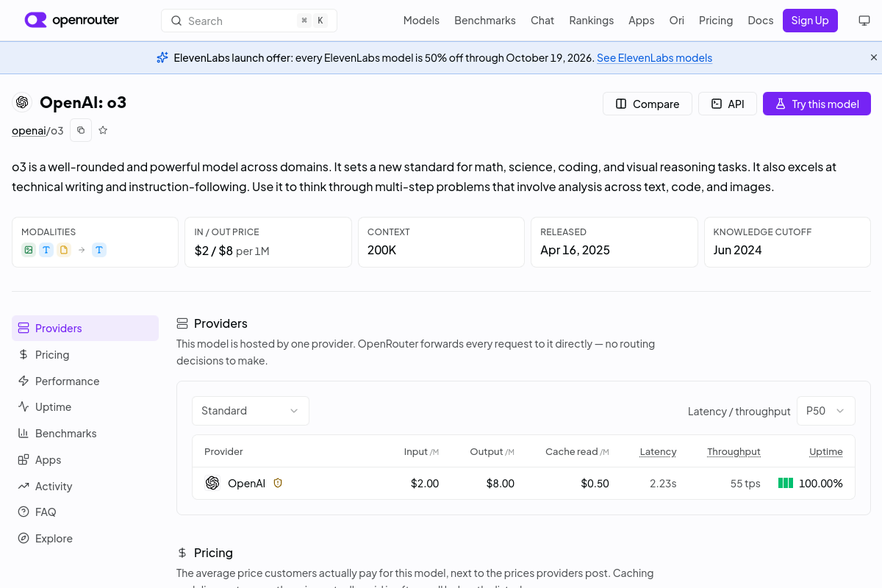Click the OpenAI shield icon in provider row
Viewport: 882px width, 588px height.
pos(278,483)
